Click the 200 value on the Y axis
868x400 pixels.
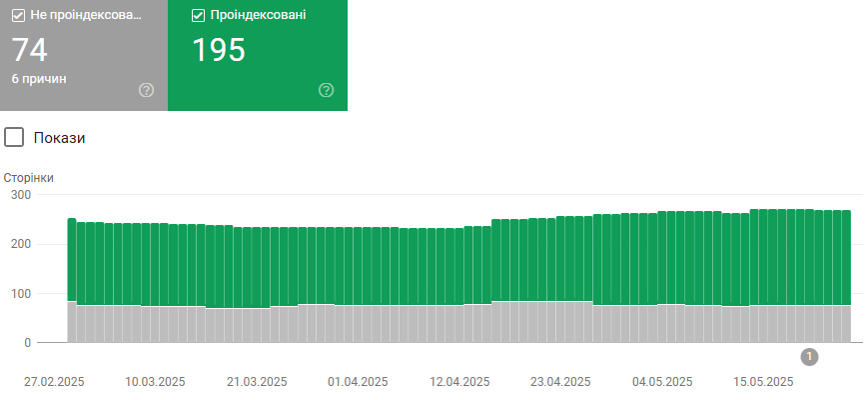click(21, 244)
